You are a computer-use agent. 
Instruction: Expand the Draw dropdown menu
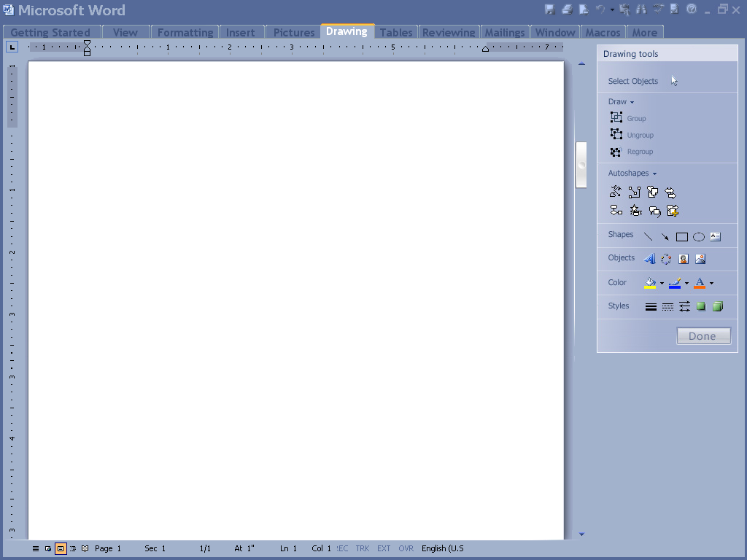pos(621,102)
